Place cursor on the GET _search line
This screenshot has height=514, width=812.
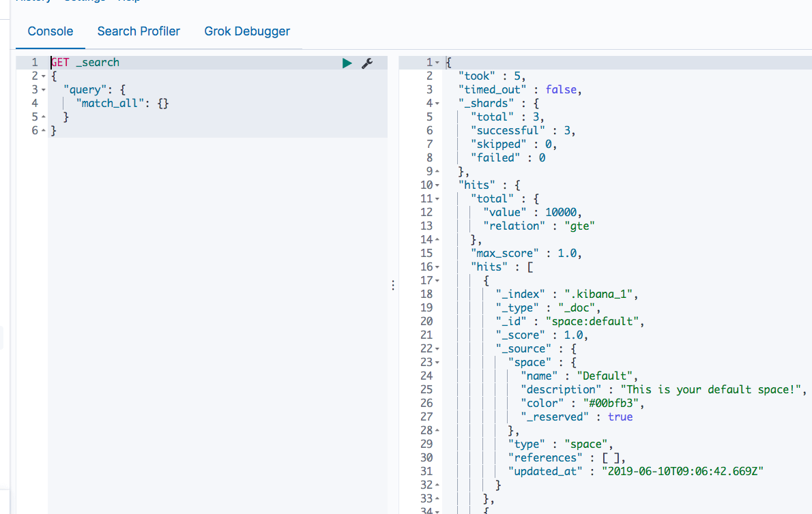85,63
